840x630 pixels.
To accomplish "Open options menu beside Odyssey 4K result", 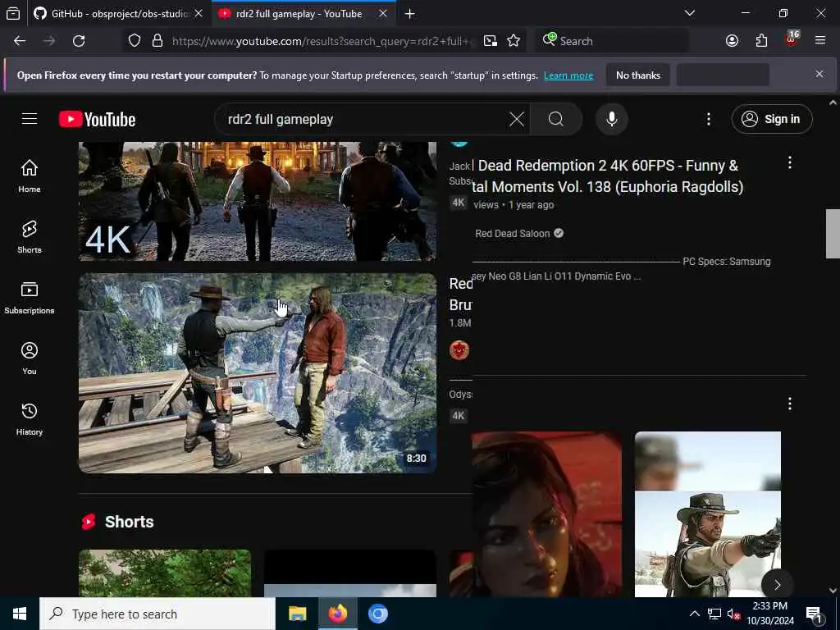I will 790,404.
